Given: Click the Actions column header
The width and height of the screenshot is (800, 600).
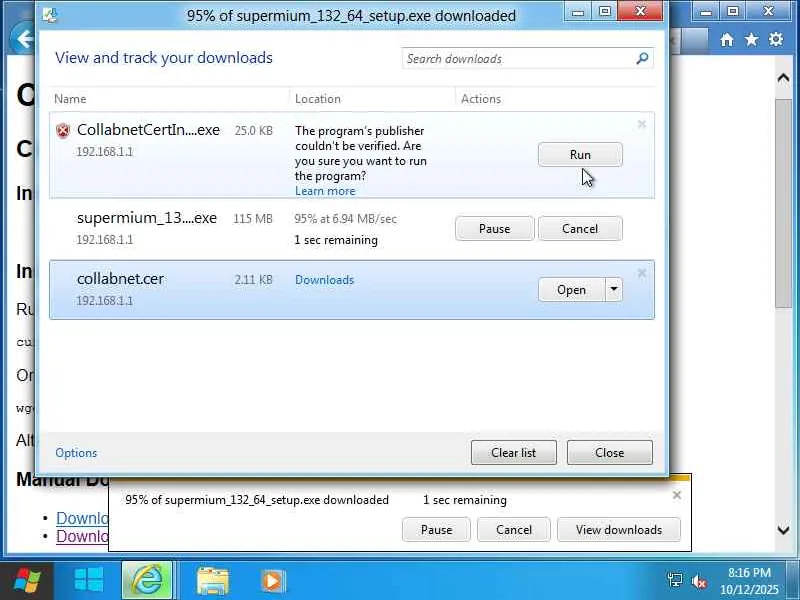Looking at the screenshot, I should pyautogui.click(x=481, y=98).
